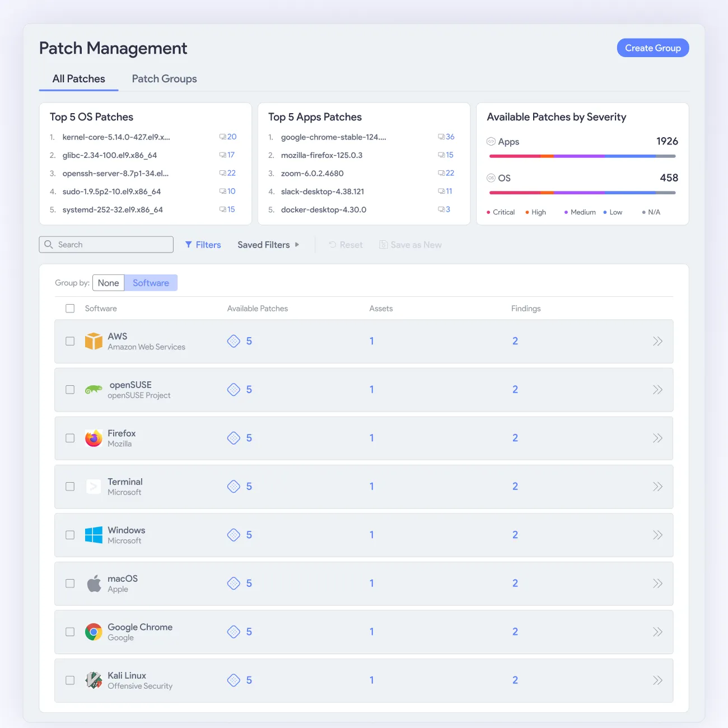Click the Firefox logo icon
Viewport: 728px width, 728px height.
(94, 438)
